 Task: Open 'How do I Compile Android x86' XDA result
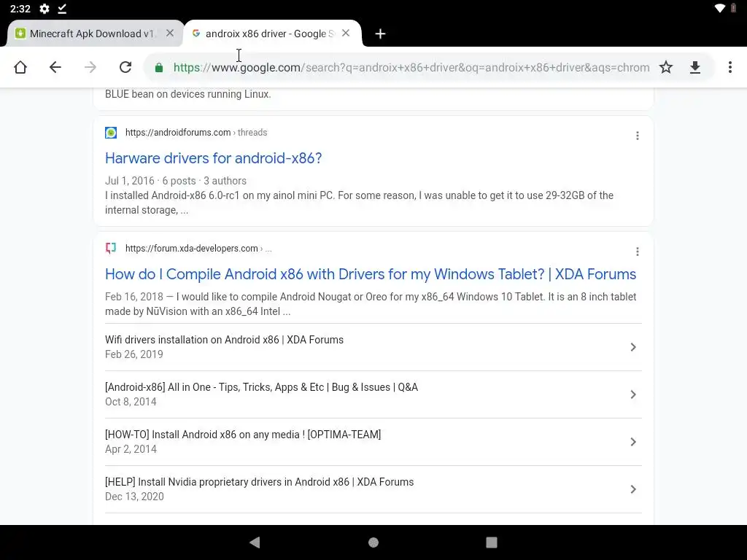[x=371, y=274]
